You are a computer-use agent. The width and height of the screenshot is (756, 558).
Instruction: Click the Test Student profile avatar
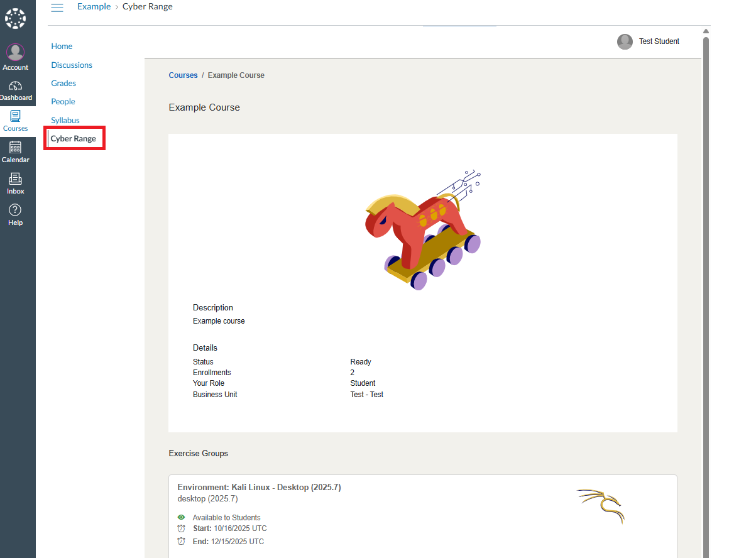click(x=625, y=41)
